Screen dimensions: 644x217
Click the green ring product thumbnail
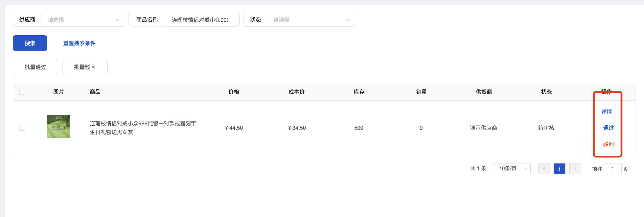pos(59,127)
